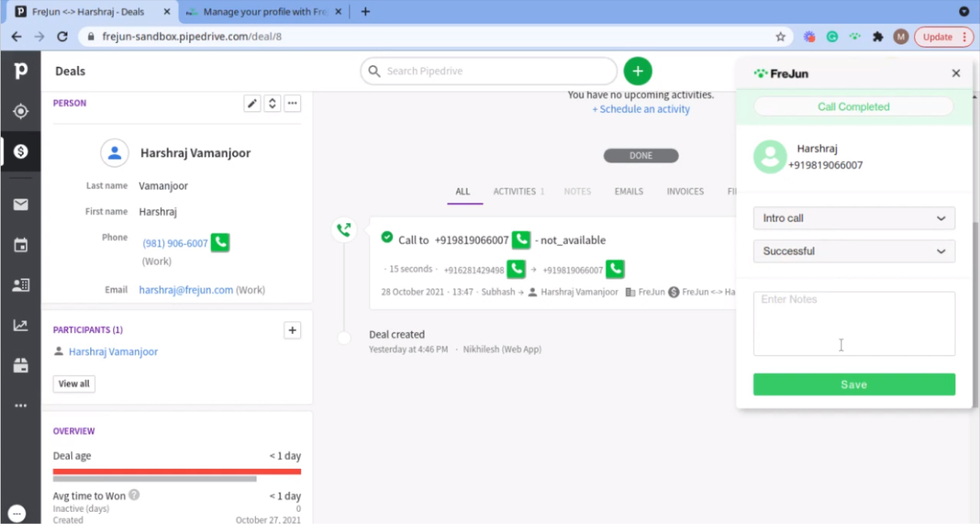
Task: Expand the Intro call dropdown
Action: click(x=854, y=218)
